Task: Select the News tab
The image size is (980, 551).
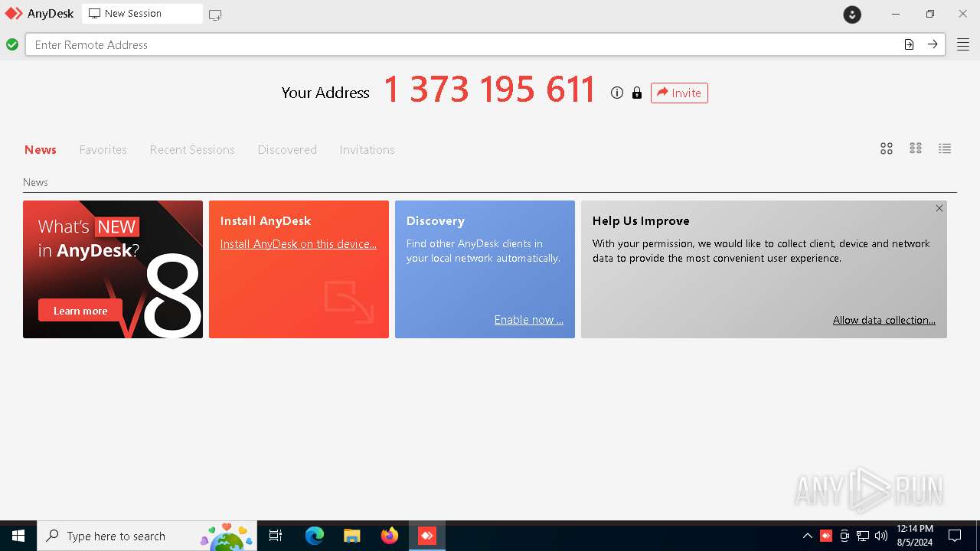Action: coord(41,149)
